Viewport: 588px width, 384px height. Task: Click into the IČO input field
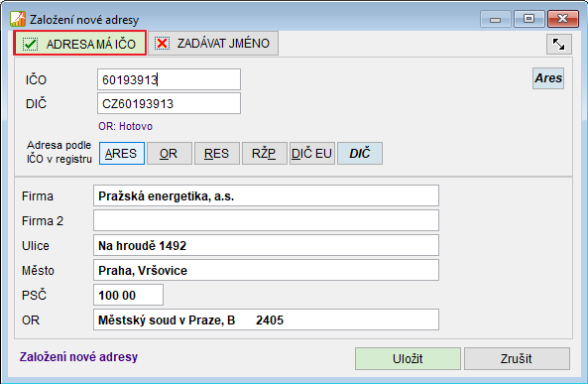click(169, 79)
